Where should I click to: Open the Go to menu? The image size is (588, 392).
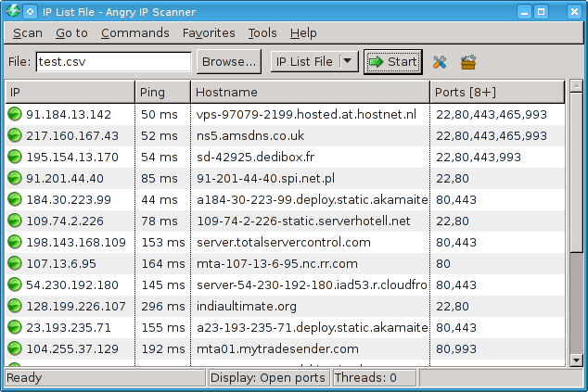(x=71, y=33)
